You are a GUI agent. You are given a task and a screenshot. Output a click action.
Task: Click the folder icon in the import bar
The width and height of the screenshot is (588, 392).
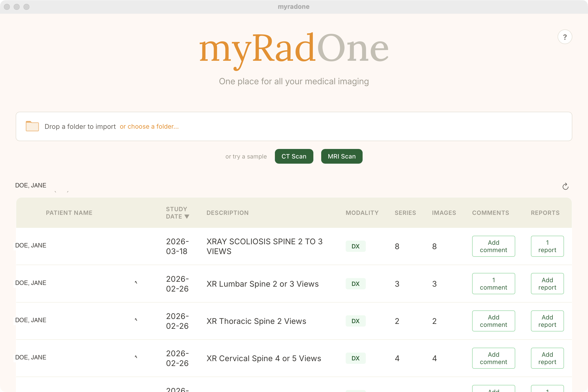32,126
